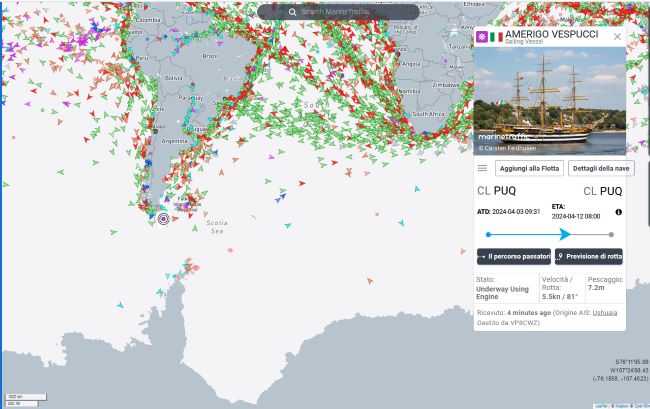Viewport: 650px width, 409px height.
Task: Click the Namibia map label
Action: pyautogui.click(x=409, y=91)
